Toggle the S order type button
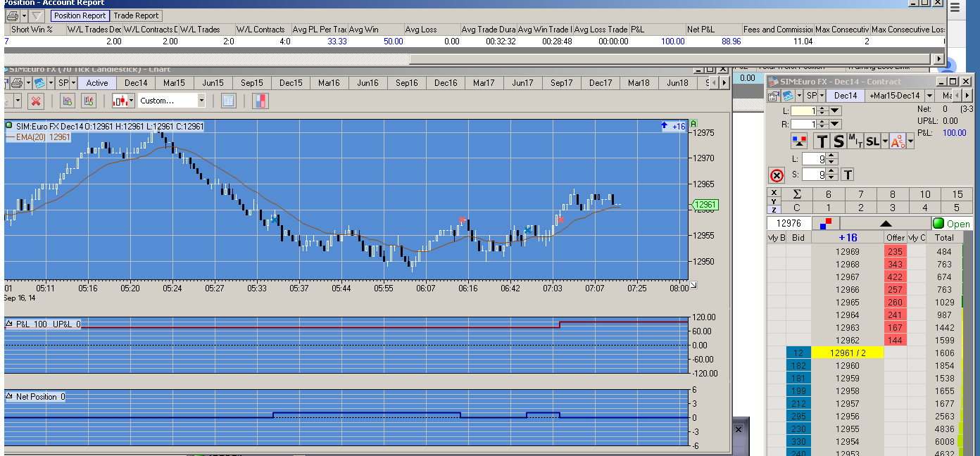Image resolution: width=980 pixels, height=456 pixels. (x=838, y=141)
